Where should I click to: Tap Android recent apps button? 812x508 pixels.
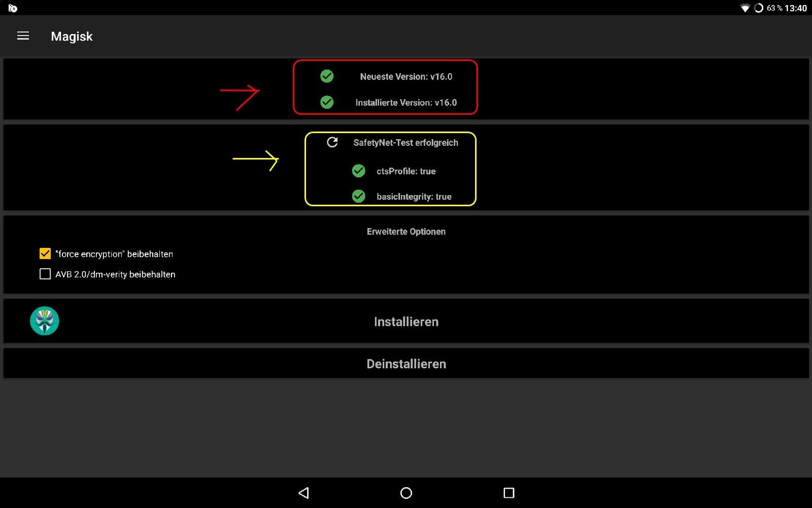[x=509, y=493]
